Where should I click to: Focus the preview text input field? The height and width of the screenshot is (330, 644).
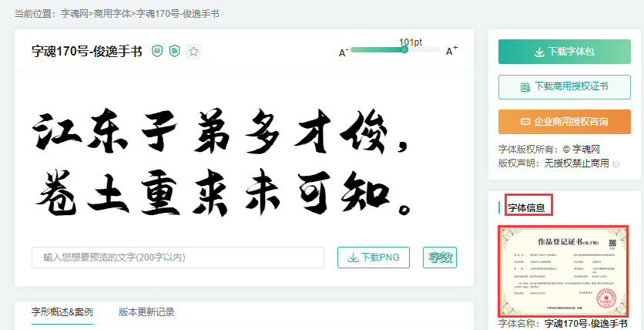tap(178, 258)
